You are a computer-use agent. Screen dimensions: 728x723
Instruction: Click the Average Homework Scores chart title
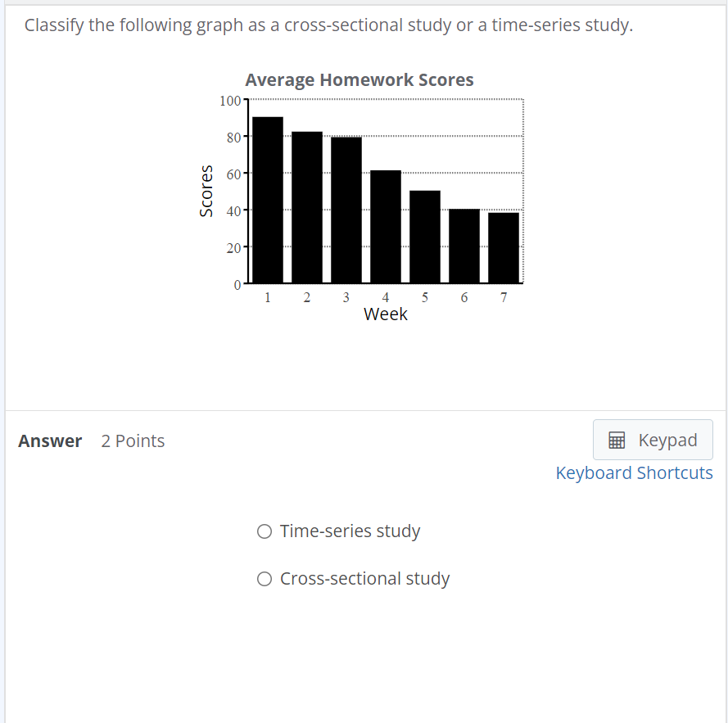click(x=359, y=79)
